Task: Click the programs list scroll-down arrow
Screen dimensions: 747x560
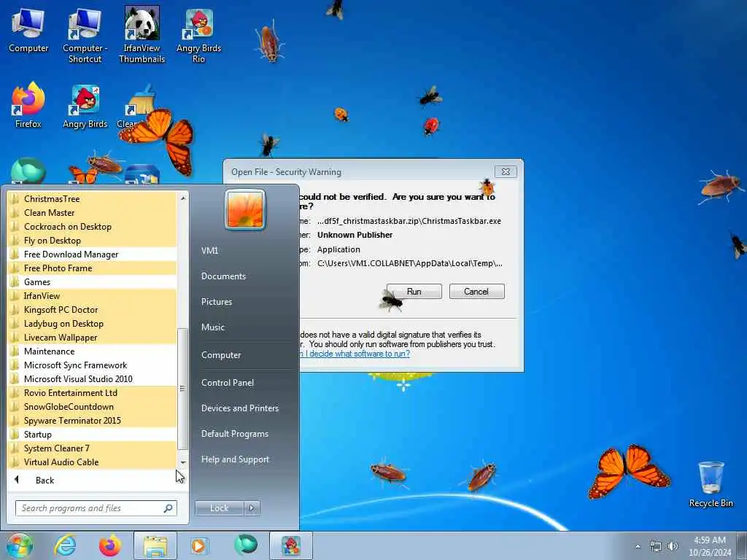Action: click(x=182, y=462)
